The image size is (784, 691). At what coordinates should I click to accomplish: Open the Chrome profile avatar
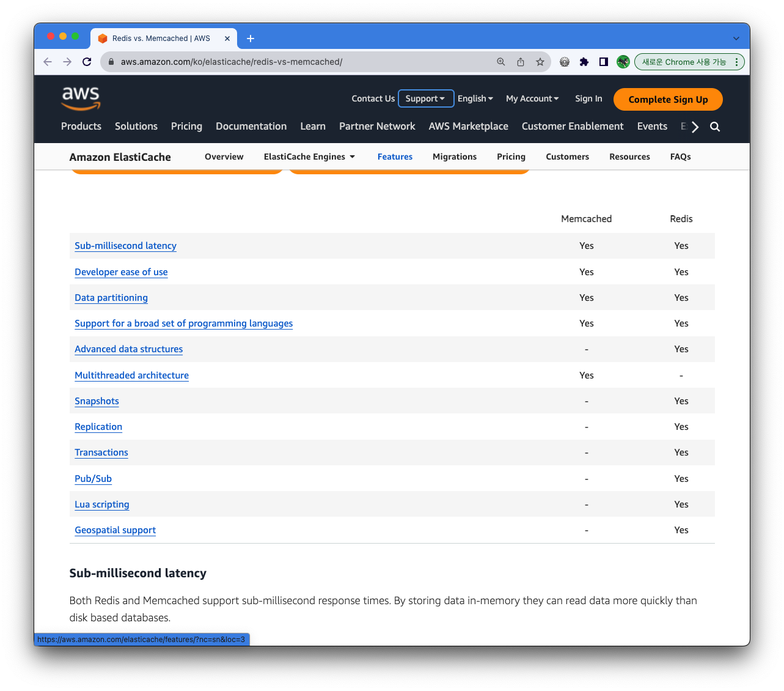(x=623, y=62)
